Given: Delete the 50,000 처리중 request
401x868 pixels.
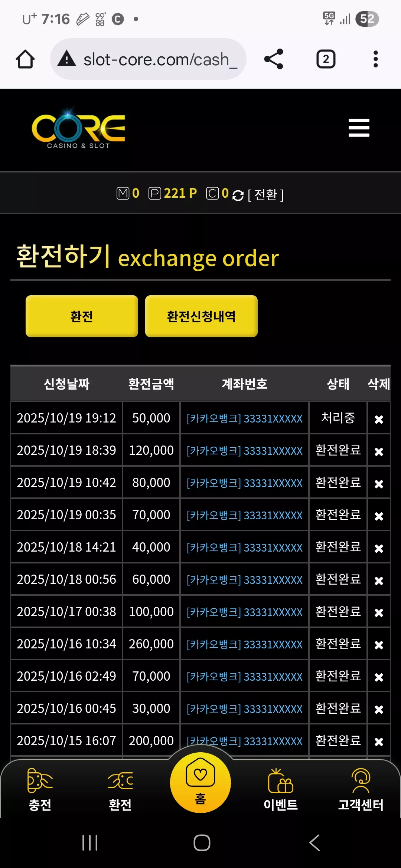Looking at the screenshot, I should [x=379, y=419].
